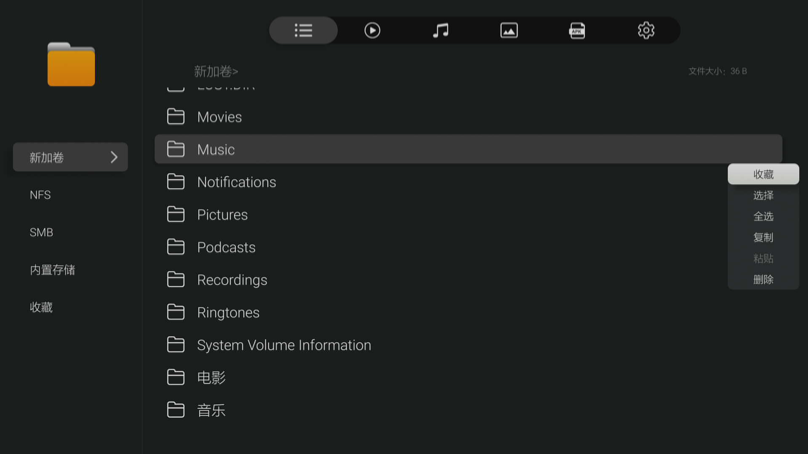Click the 新加卷> breadcrumb path
Viewport: 808px width, 454px height.
pos(216,72)
